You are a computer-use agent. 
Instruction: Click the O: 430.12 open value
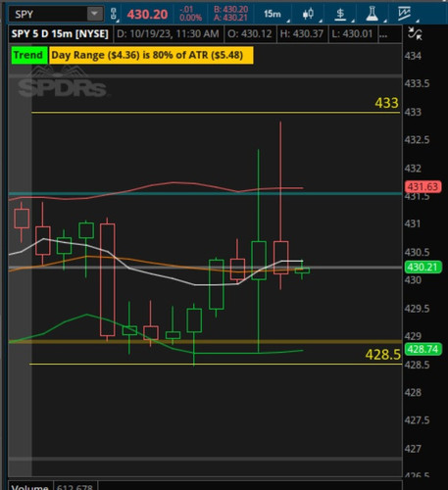coord(250,33)
